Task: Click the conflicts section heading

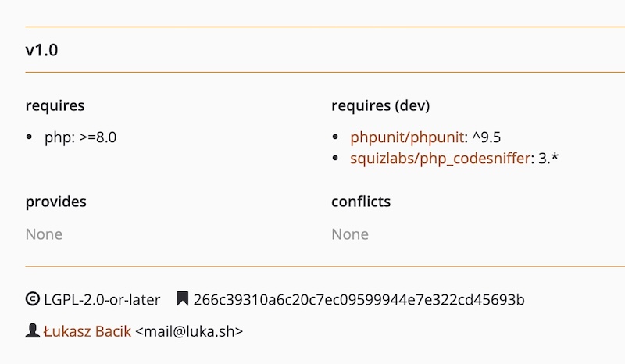Action: click(361, 202)
